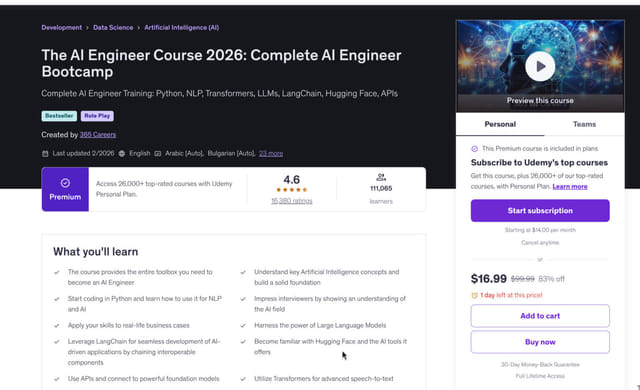The height and width of the screenshot is (390, 640).
Task: Click the 'Subscribe to Udemy's top courses' heading
Action: tap(539, 163)
